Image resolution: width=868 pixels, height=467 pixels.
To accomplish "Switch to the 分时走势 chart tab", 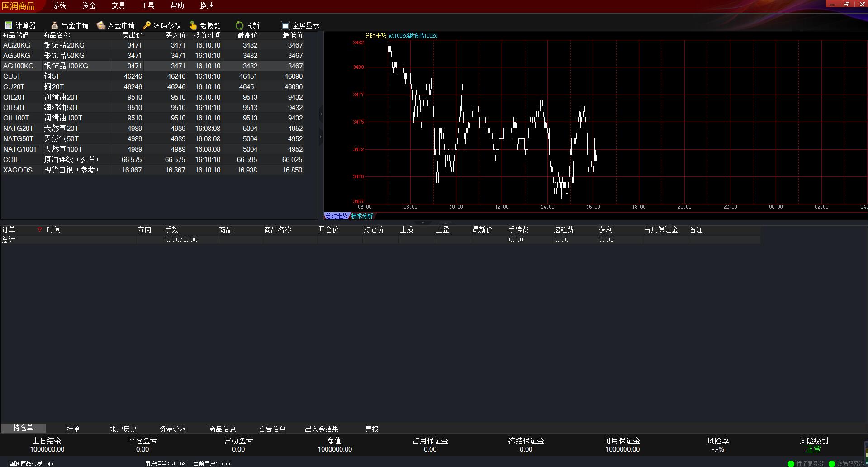I will coord(337,216).
